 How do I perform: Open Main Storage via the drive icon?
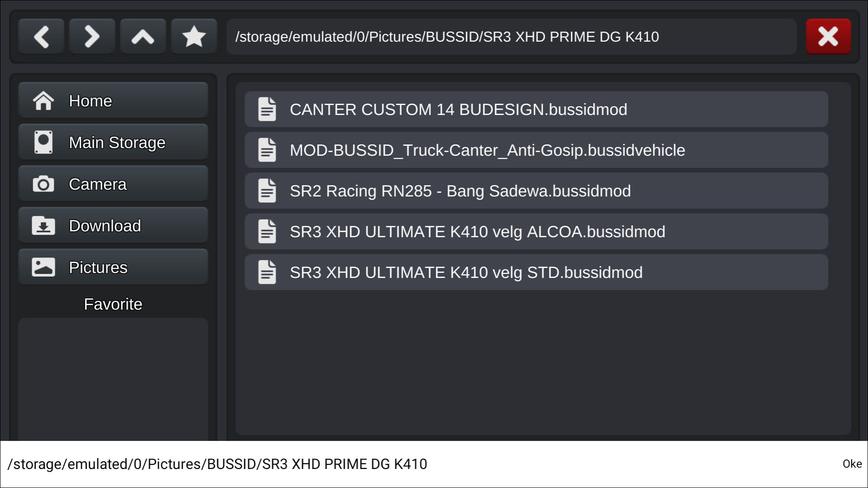(43, 142)
